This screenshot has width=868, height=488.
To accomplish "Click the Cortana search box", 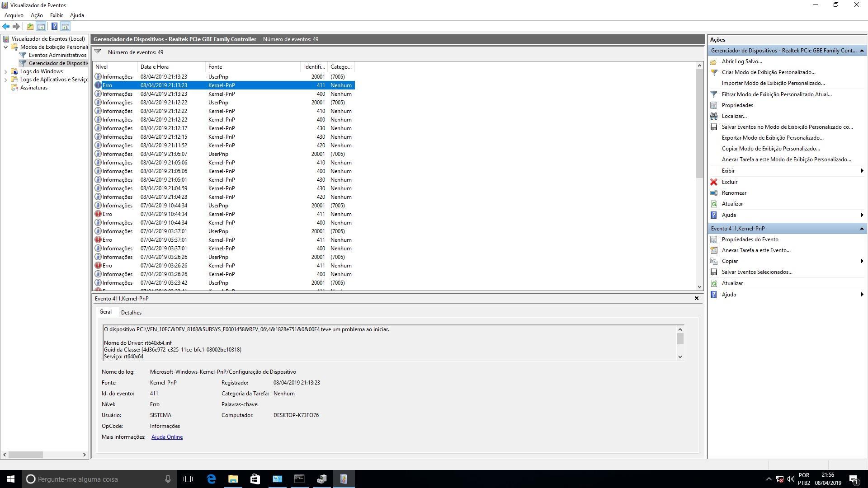I will 99,479.
